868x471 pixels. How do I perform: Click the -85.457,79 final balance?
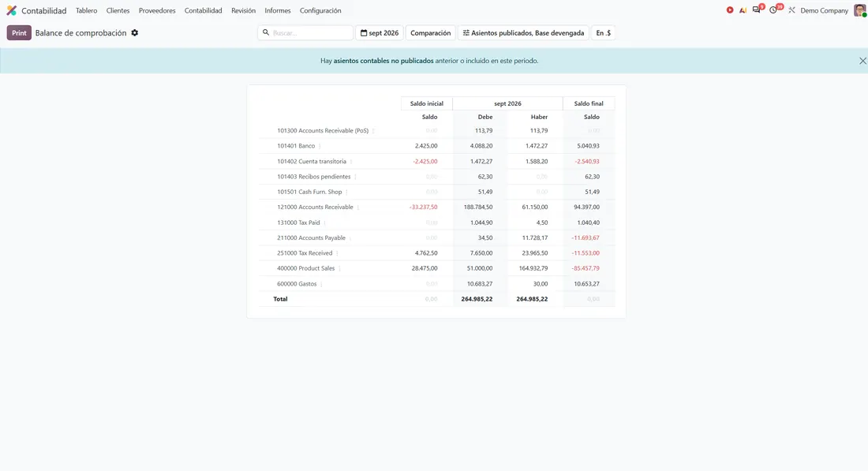(x=586, y=268)
